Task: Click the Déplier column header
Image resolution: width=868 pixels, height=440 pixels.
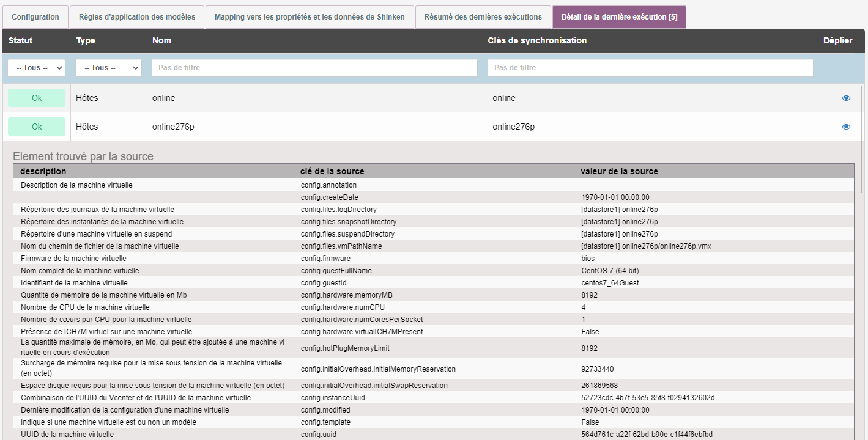Action: click(837, 40)
